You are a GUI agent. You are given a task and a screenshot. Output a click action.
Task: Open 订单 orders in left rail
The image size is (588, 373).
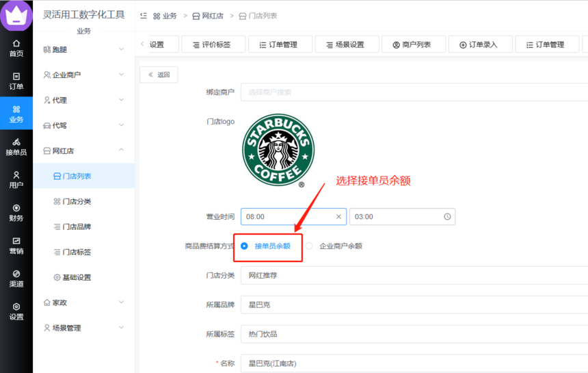tap(16, 81)
